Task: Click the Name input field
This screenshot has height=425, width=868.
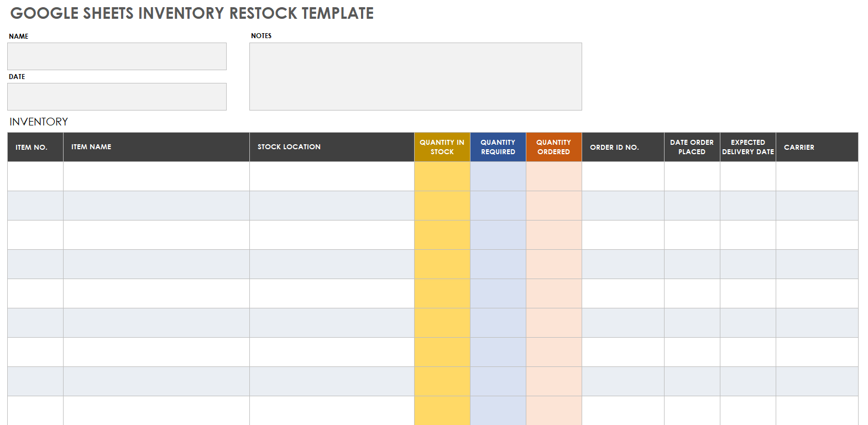Action: tap(117, 56)
